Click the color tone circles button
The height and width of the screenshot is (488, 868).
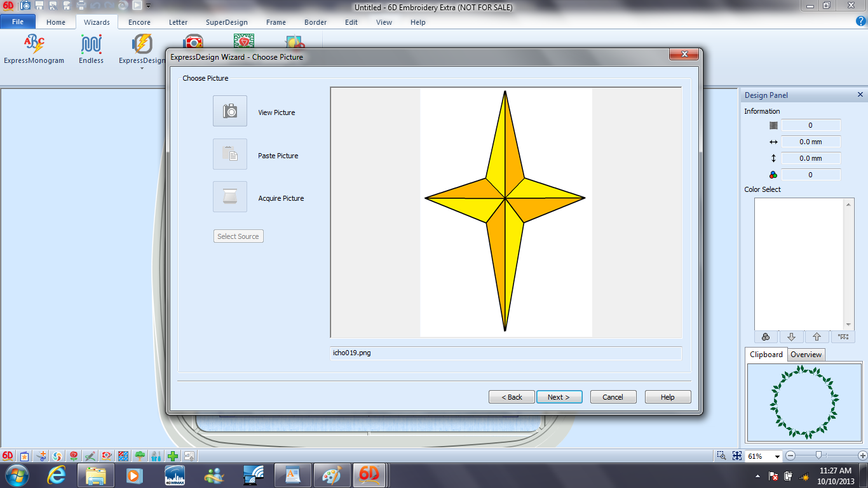click(x=766, y=337)
